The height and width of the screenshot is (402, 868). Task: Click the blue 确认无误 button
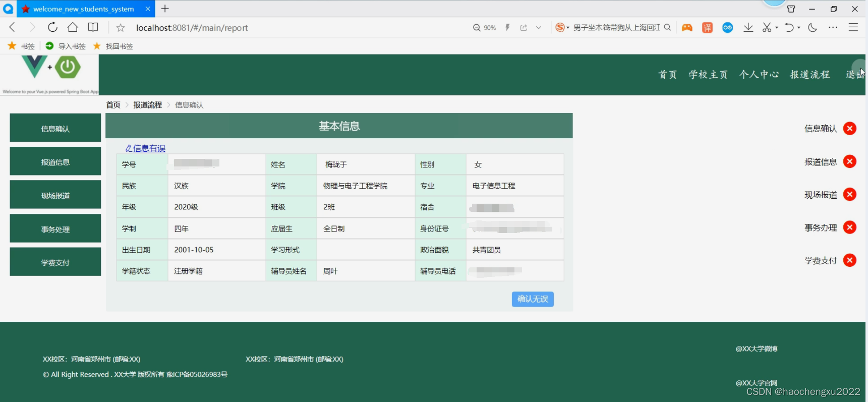533,299
